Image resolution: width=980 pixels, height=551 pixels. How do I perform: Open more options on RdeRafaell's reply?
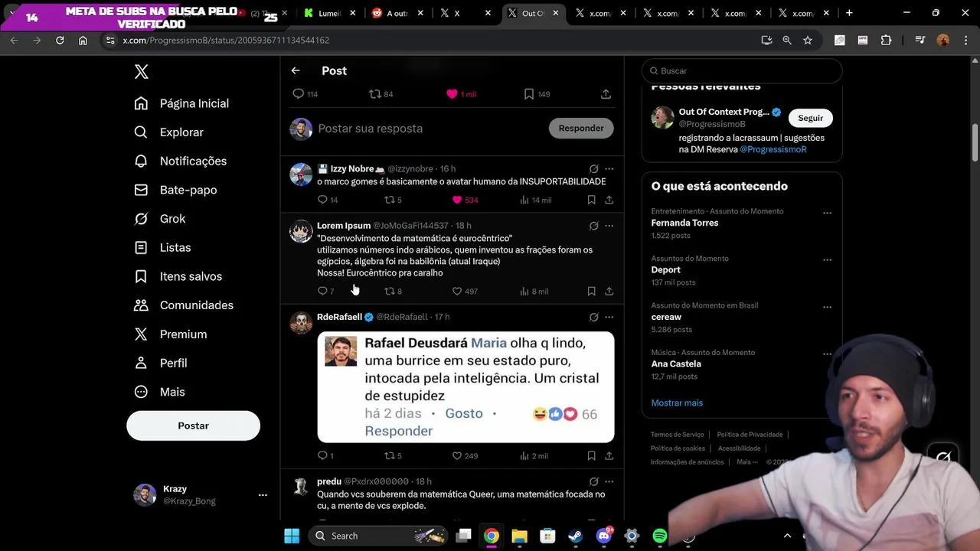(x=609, y=317)
